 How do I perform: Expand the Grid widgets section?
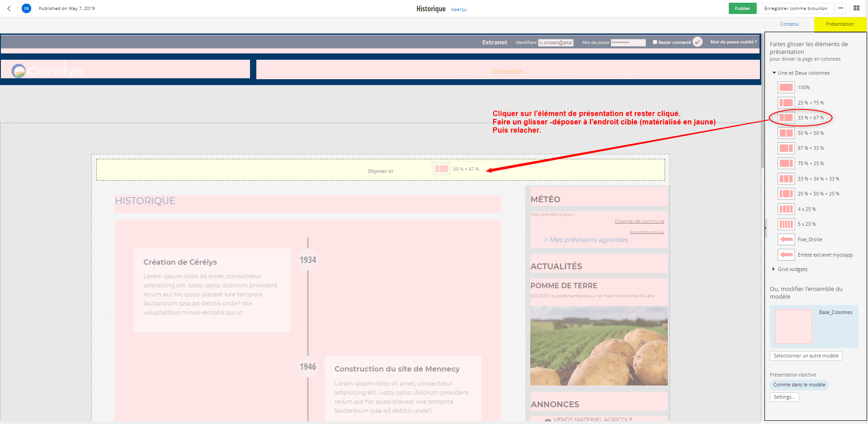774,269
